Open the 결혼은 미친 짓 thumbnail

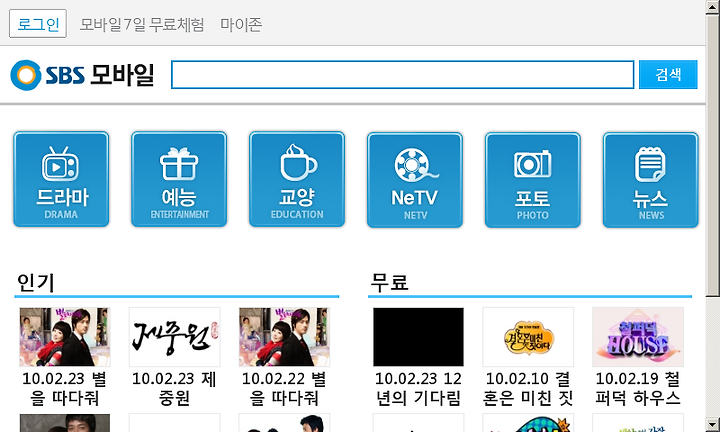[x=528, y=337]
